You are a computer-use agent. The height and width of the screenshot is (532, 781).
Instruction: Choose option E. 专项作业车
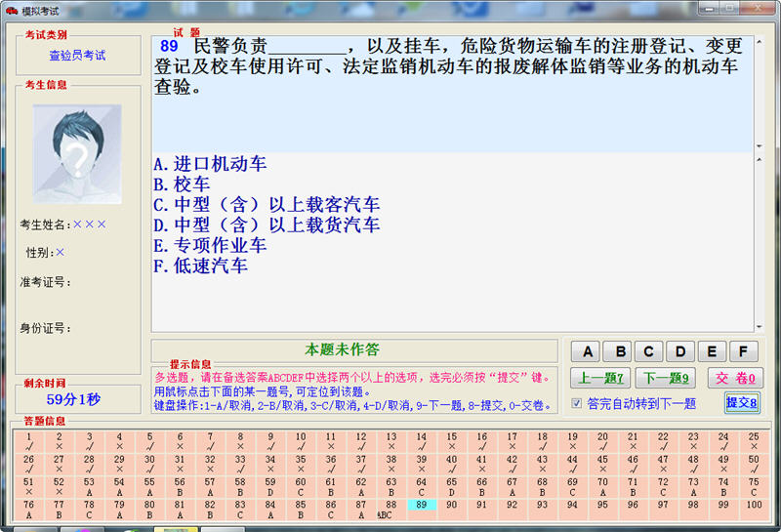click(210, 246)
